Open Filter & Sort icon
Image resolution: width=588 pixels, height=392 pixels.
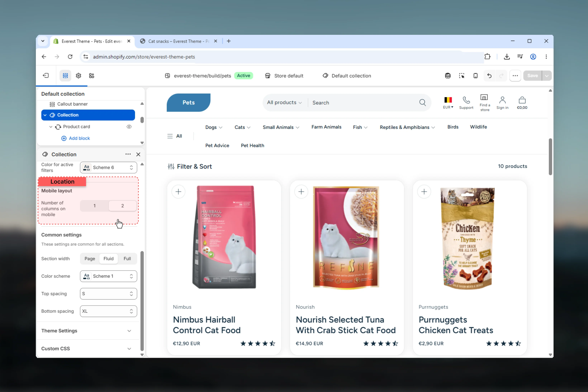[x=171, y=166]
